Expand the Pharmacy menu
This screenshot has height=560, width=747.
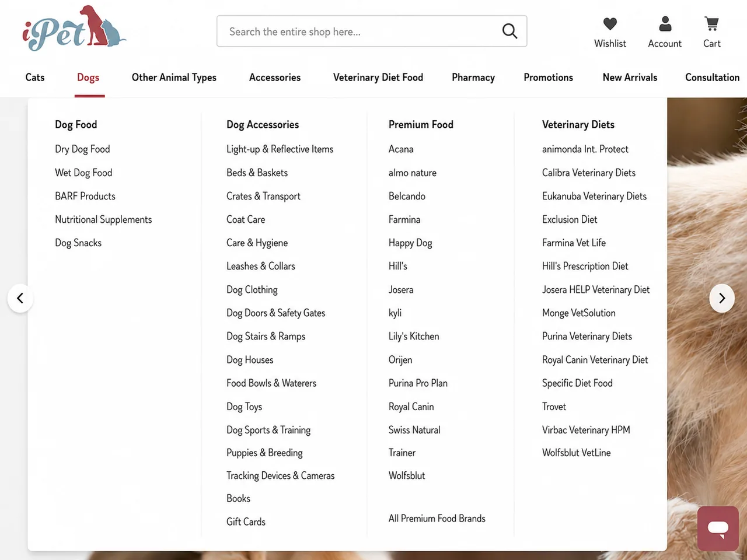tap(473, 78)
